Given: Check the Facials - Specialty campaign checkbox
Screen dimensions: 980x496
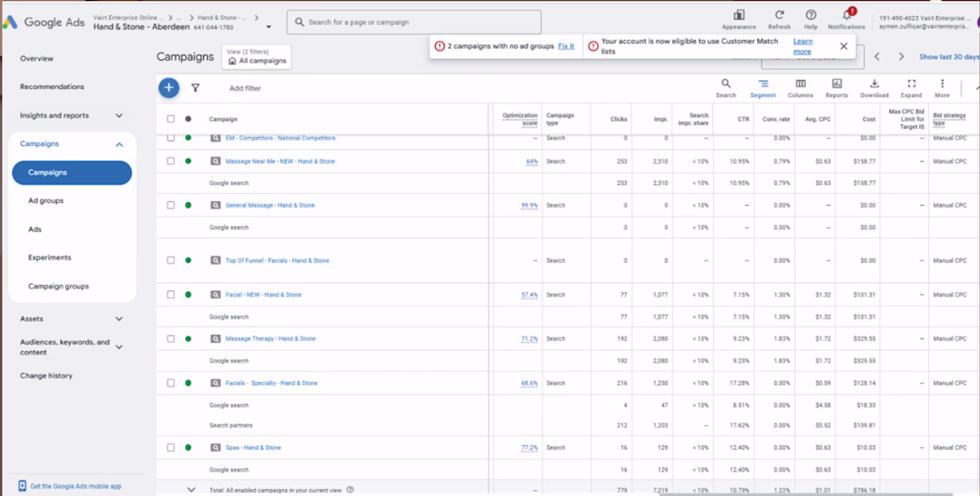Looking at the screenshot, I should tap(171, 383).
